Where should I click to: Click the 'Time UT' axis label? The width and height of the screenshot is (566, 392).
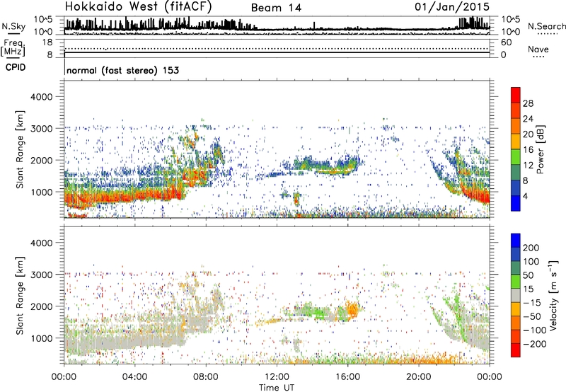(277, 388)
